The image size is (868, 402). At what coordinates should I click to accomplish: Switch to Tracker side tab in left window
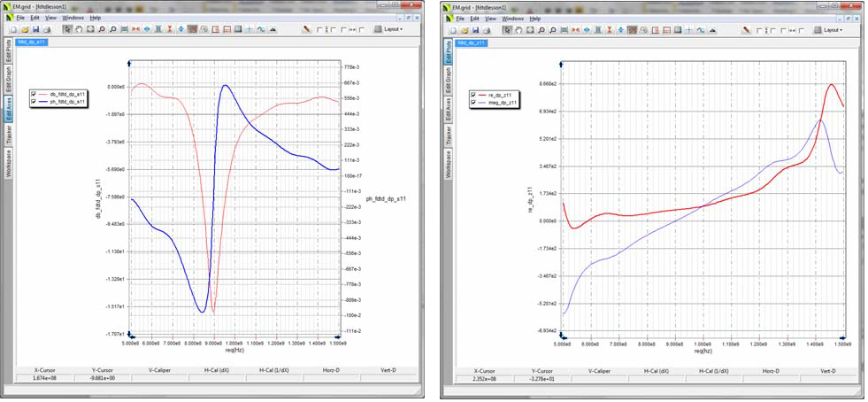pyautogui.click(x=9, y=134)
